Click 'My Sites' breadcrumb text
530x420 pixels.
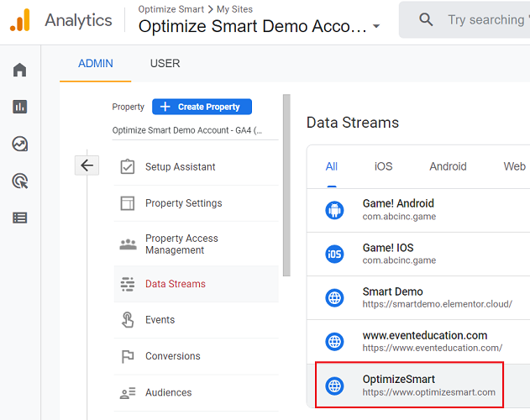pyautogui.click(x=234, y=9)
